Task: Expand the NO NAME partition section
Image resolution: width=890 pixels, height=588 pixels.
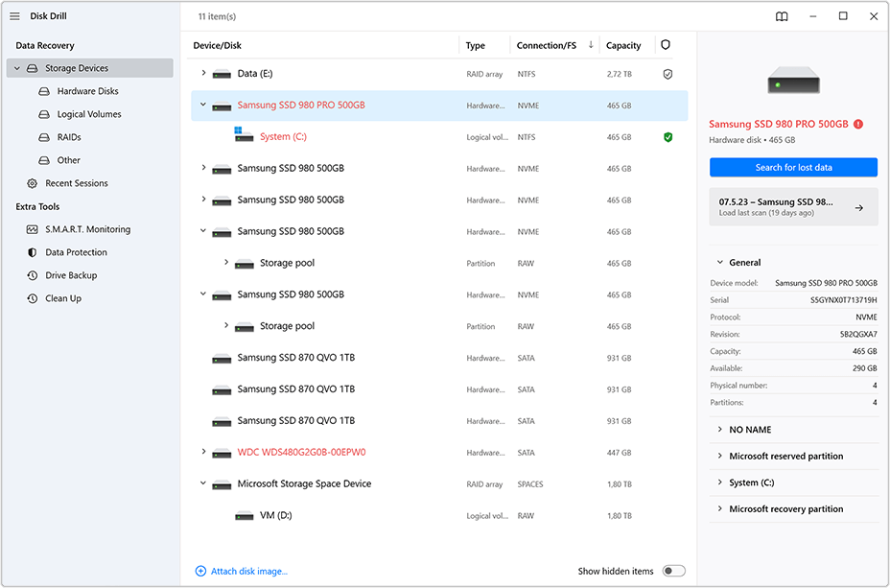Action: [x=719, y=430]
